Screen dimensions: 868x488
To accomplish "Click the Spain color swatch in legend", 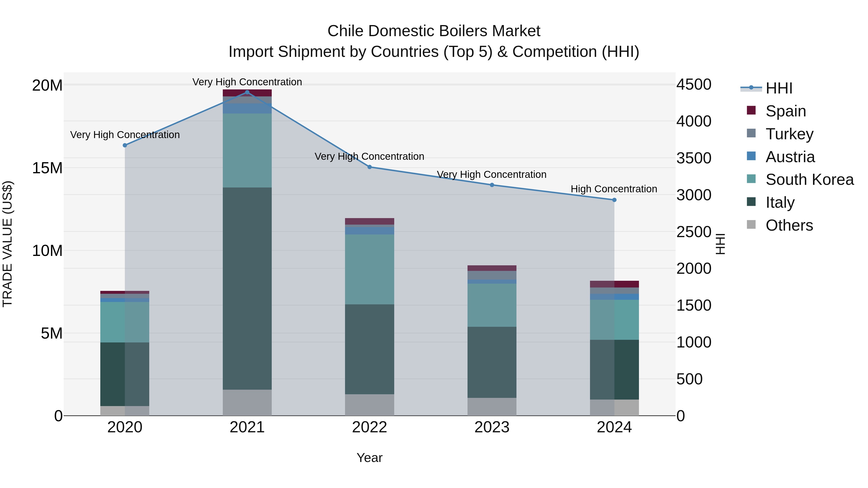I will pos(751,110).
